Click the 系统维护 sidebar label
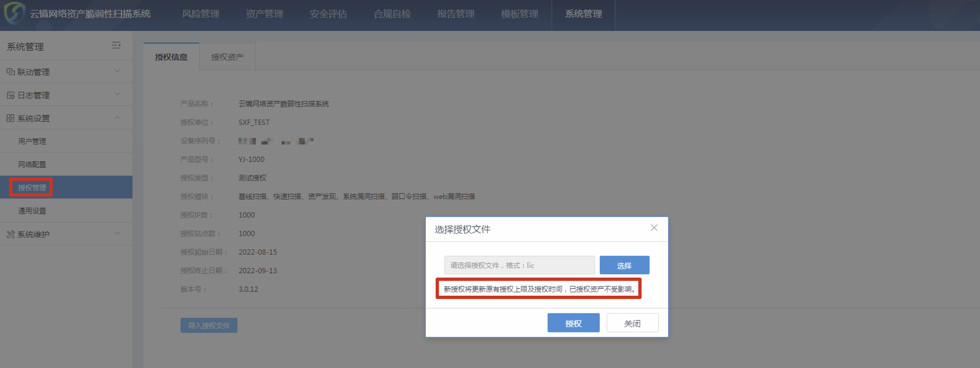The height and width of the screenshot is (368, 980). click(34, 234)
